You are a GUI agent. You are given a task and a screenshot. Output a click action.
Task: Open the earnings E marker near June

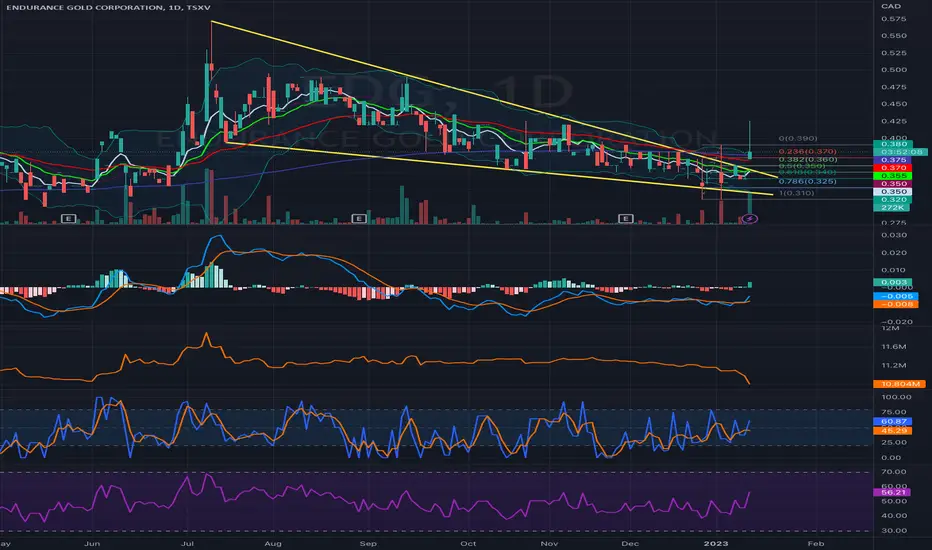point(68,219)
